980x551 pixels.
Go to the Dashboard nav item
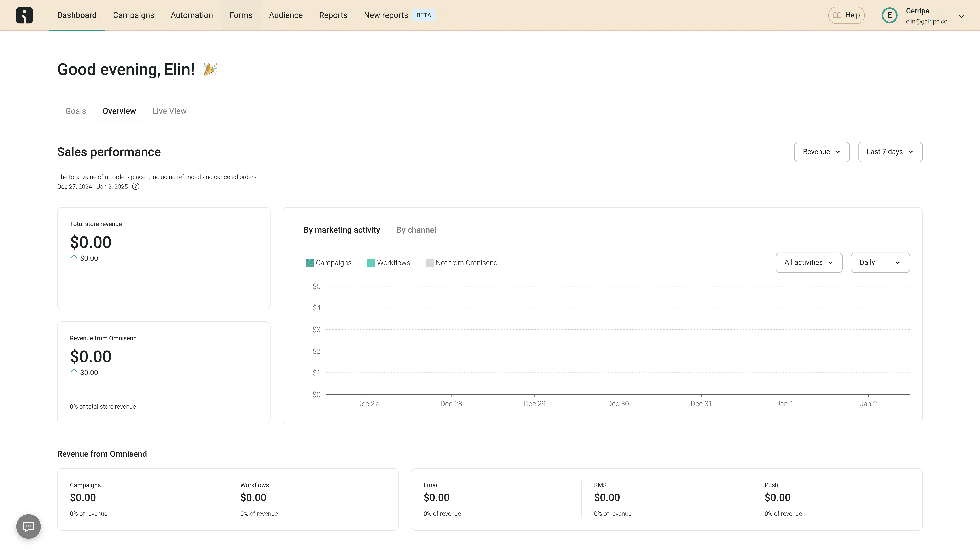pos(77,15)
